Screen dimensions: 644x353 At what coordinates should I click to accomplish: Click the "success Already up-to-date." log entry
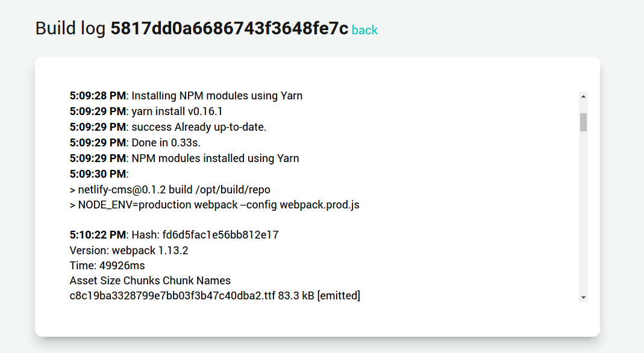[199, 127]
